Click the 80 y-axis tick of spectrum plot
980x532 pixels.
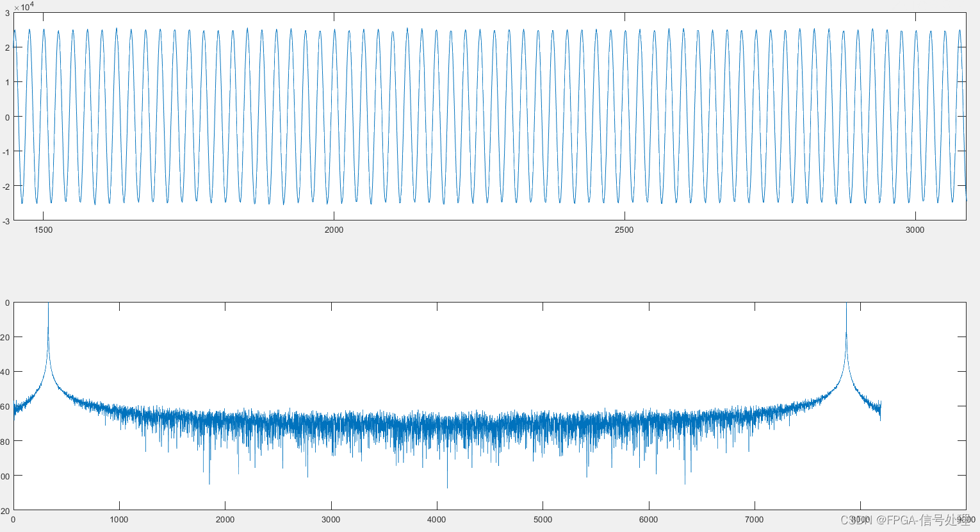(x=6, y=441)
